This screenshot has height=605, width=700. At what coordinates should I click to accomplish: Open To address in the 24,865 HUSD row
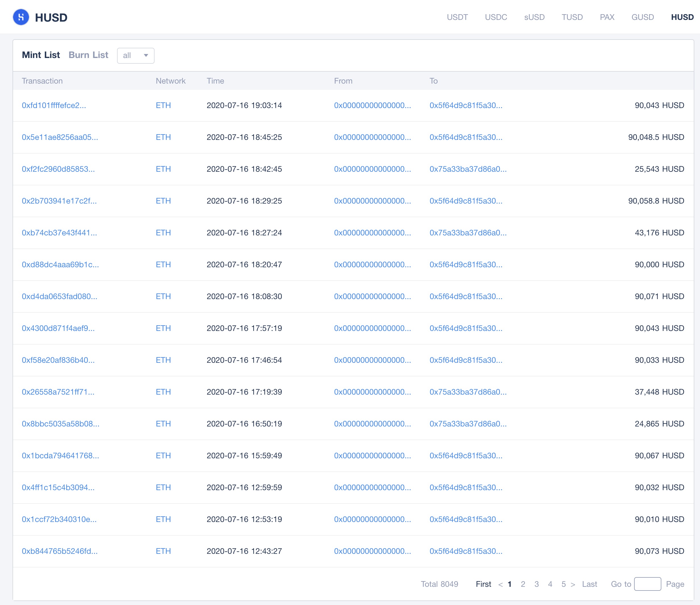(468, 424)
